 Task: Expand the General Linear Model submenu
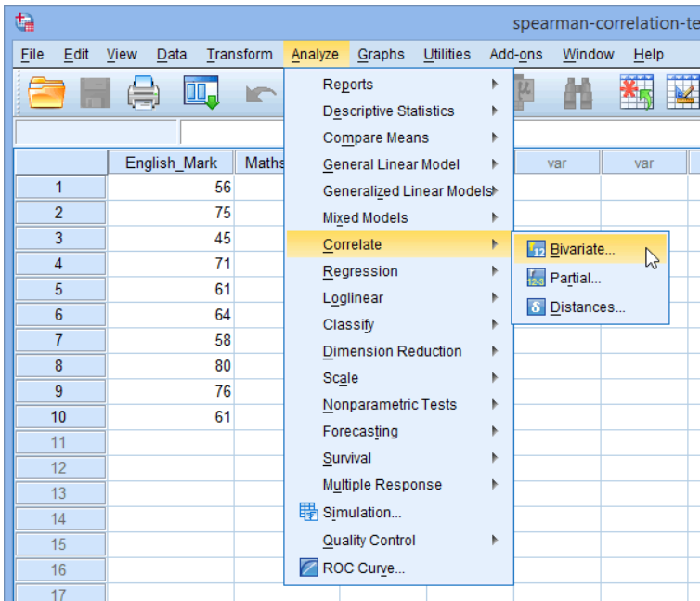pyautogui.click(x=398, y=164)
